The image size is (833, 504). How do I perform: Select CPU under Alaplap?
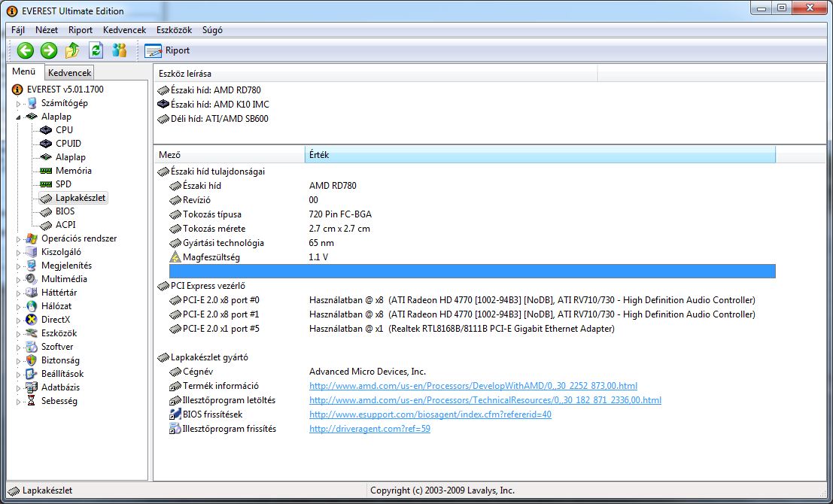(64, 129)
